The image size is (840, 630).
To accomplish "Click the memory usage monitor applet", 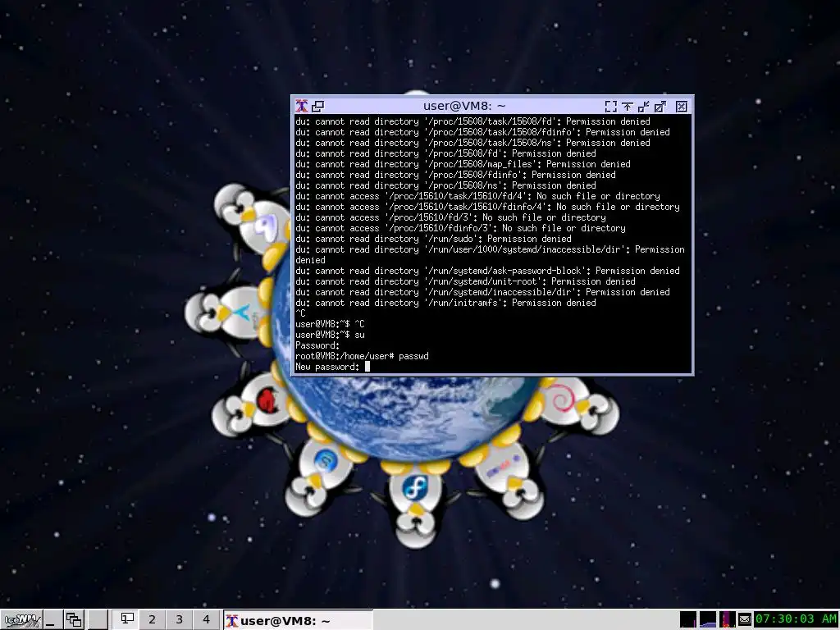I will click(708, 619).
